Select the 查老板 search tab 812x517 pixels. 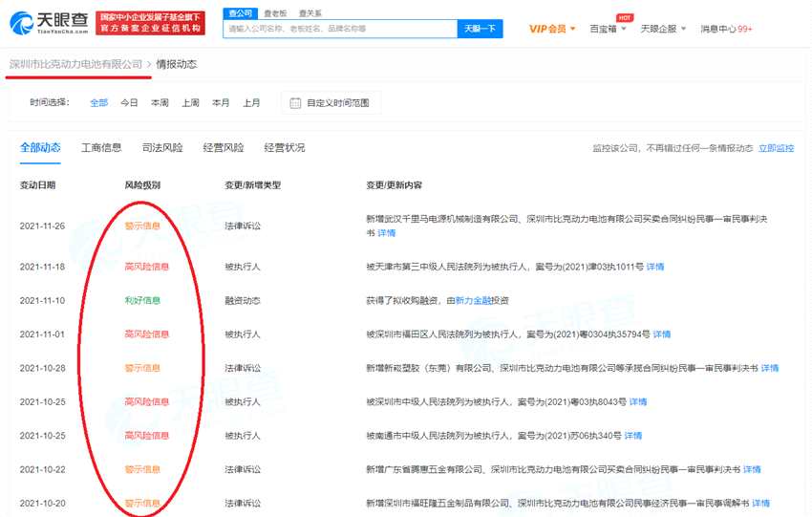click(275, 13)
